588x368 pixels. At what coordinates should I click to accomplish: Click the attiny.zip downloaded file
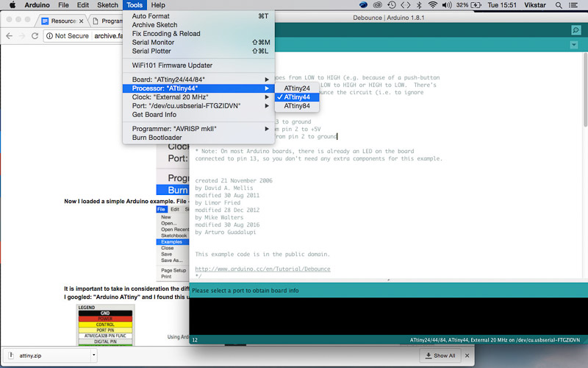pyautogui.click(x=47, y=355)
